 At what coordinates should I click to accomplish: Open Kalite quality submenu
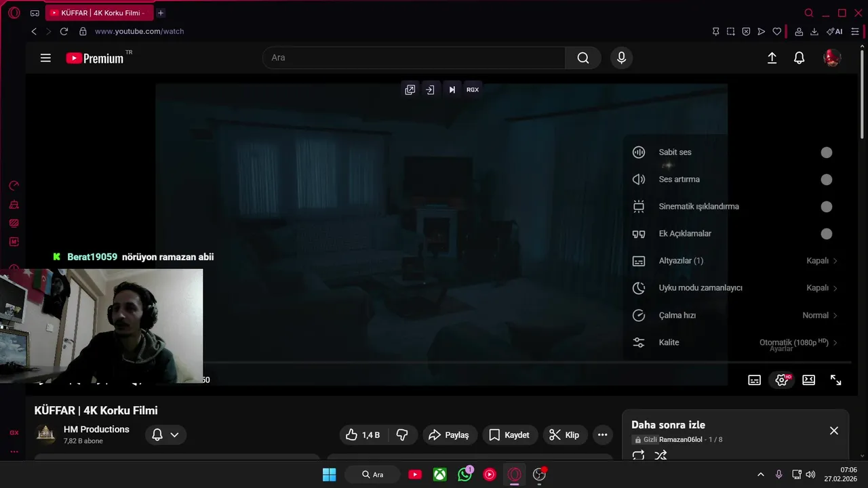(735, 342)
